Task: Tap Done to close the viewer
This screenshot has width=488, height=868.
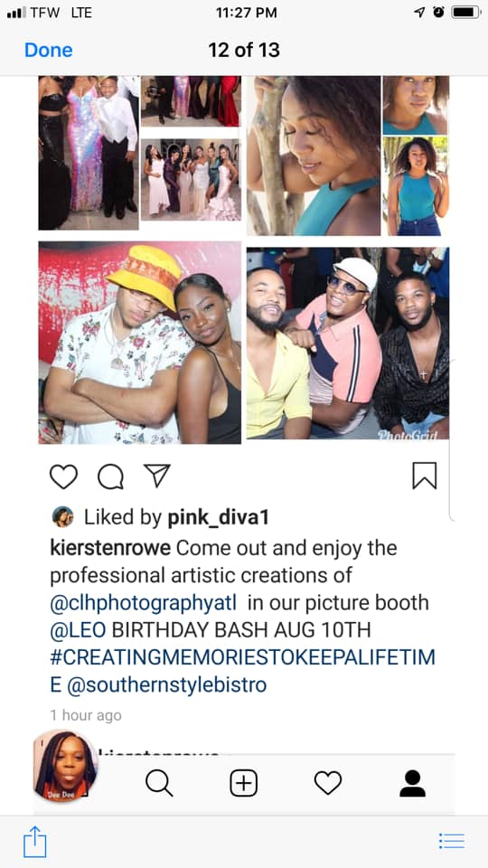Action: 49,50
